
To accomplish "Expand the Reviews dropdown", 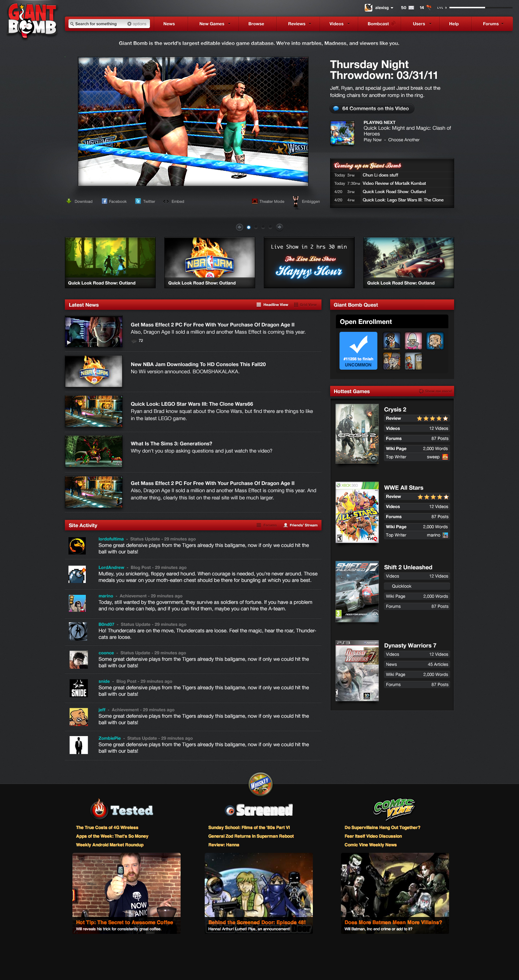I will click(x=310, y=23).
